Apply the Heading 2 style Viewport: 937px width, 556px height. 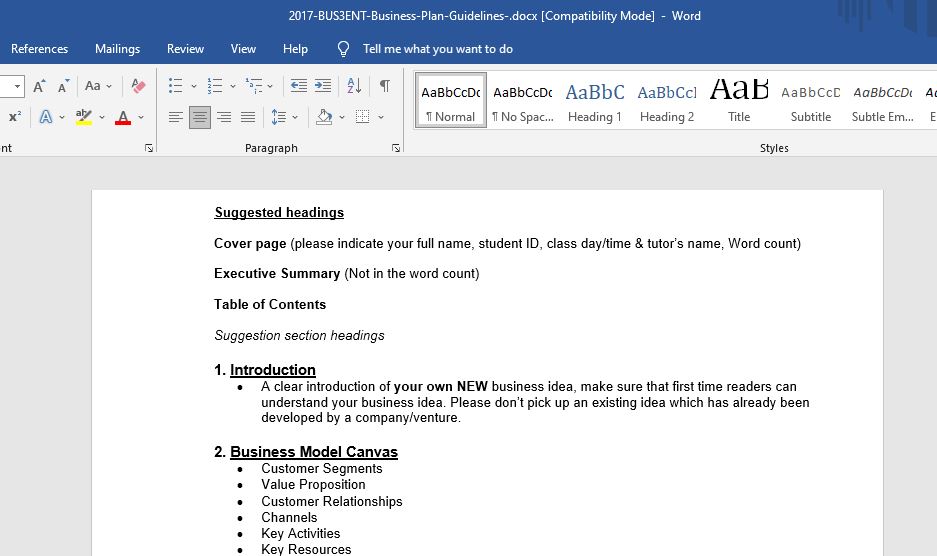click(667, 100)
